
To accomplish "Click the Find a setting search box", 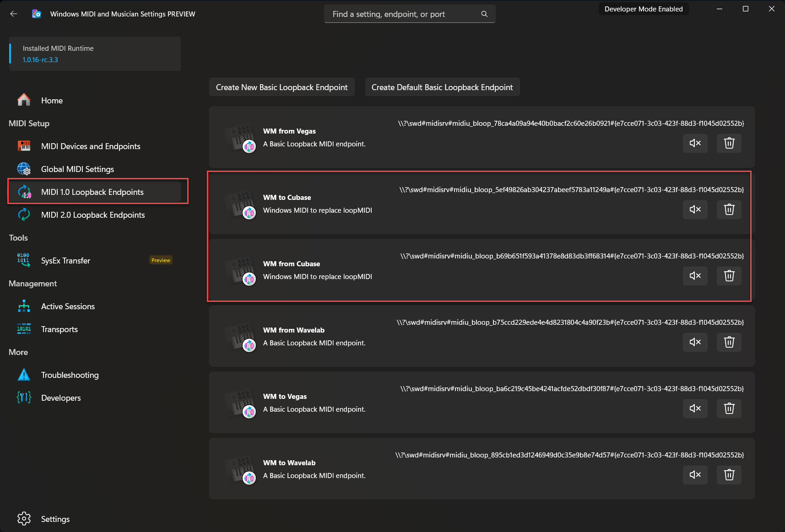I will pos(410,14).
